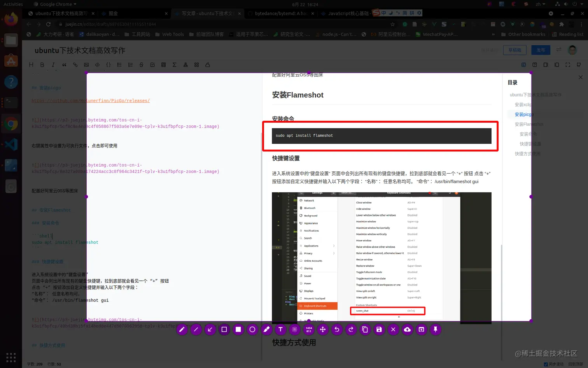Toggle fullscreen mode in editor
This screenshot has height=368, width=588.
(x=568, y=65)
